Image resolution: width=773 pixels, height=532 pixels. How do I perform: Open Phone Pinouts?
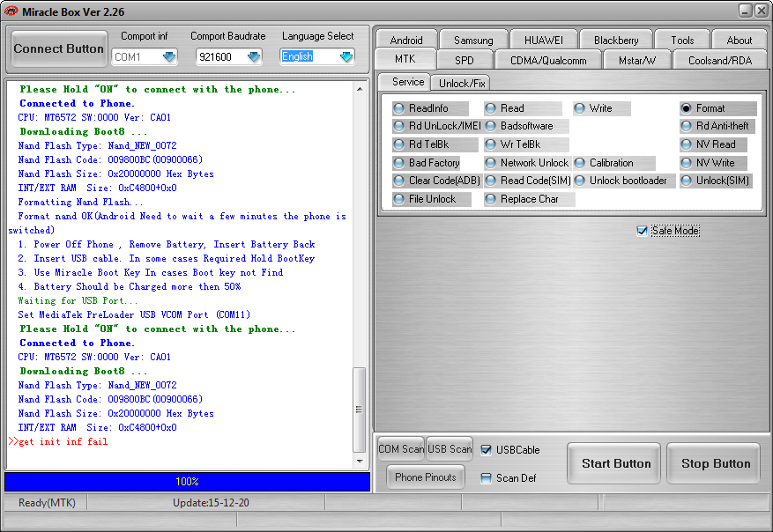point(426,477)
